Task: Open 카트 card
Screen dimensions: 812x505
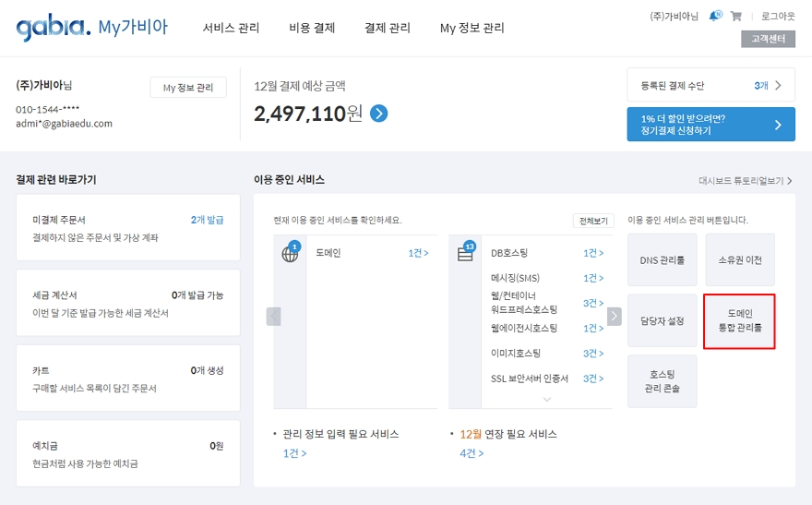Action: (128, 379)
